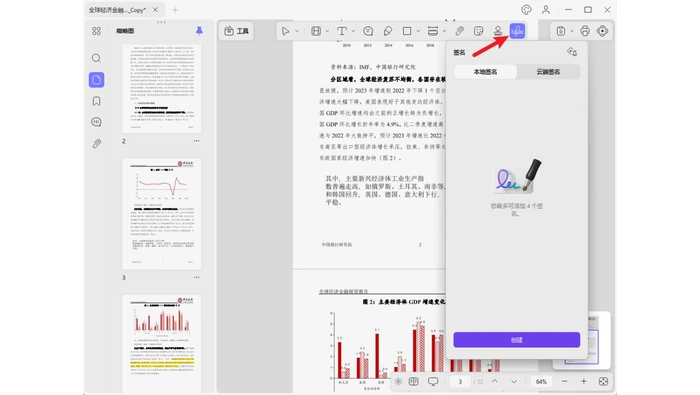Expand the highlight tool dropdown arrow
This screenshot has height=395, width=700.
(327, 31)
